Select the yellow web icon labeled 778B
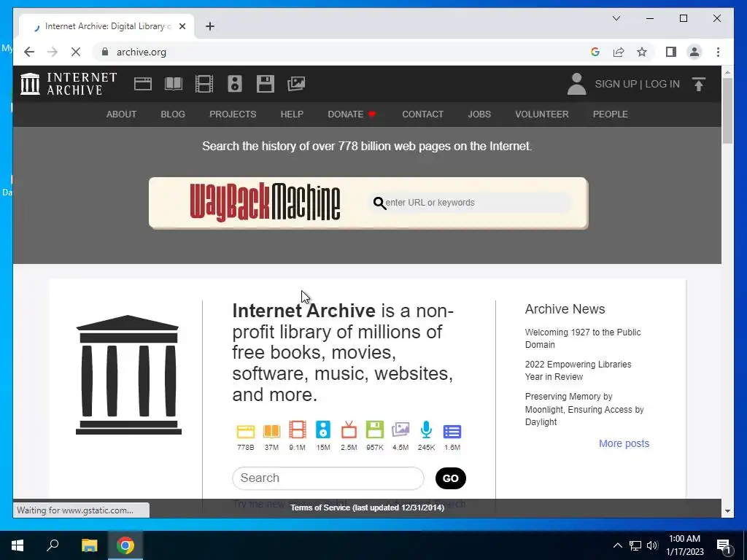 [x=245, y=430]
